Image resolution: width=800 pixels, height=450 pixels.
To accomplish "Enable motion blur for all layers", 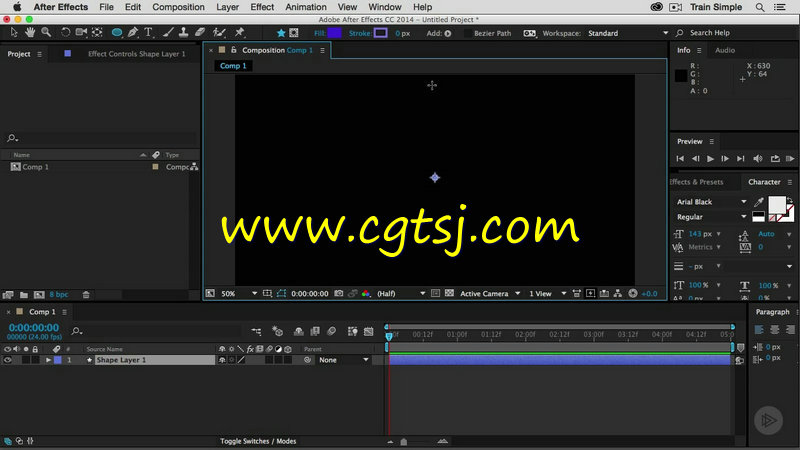I will (331, 331).
